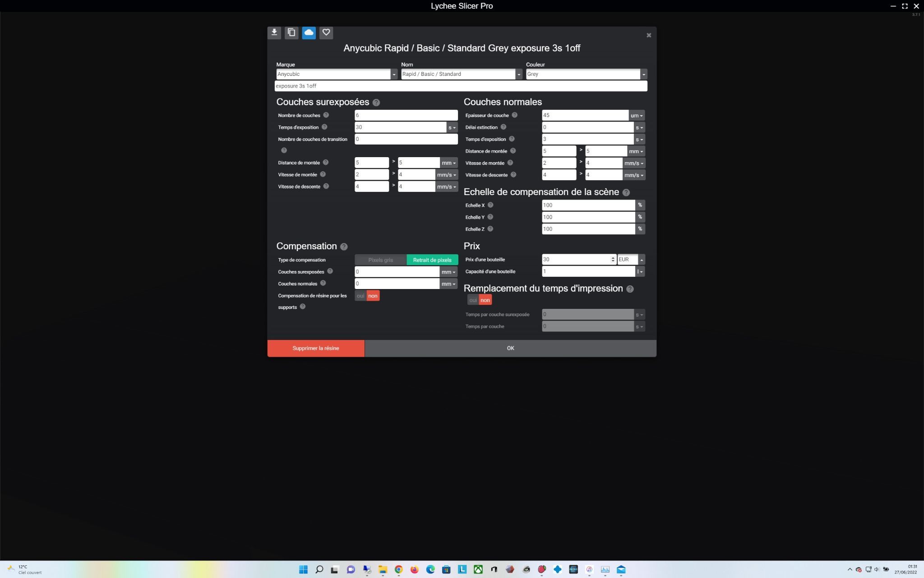
Task: Set support resin compensation to oui
Action: (360, 296)
